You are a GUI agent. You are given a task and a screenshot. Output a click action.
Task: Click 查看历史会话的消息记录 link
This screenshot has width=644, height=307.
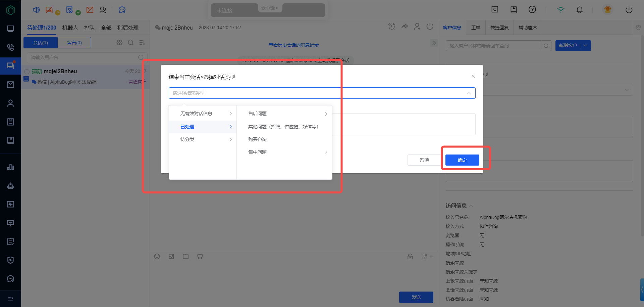[x=293, y=45]
